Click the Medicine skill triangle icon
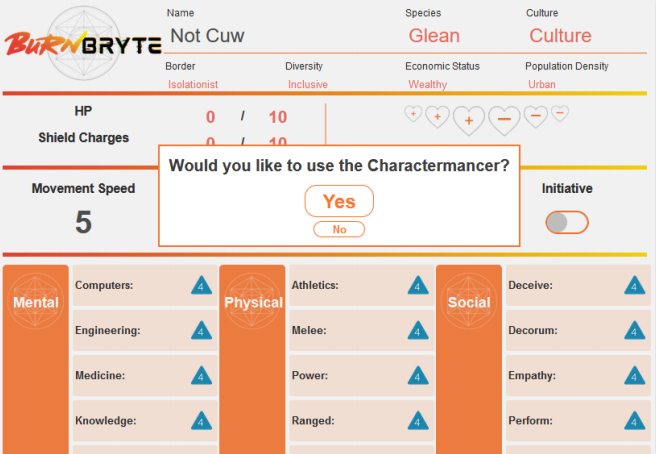Viewport: 656px width, 454px height. (x=202, y=376)
